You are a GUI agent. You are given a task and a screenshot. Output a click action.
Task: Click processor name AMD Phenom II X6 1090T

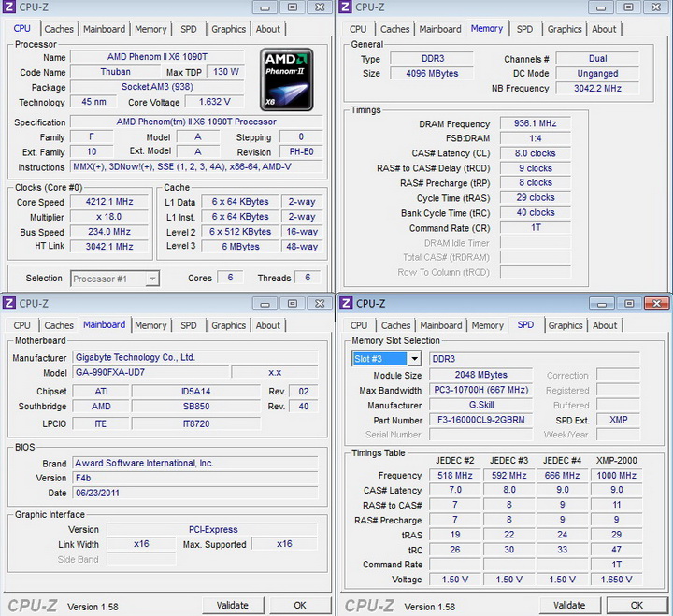click(x=157, y=57)
